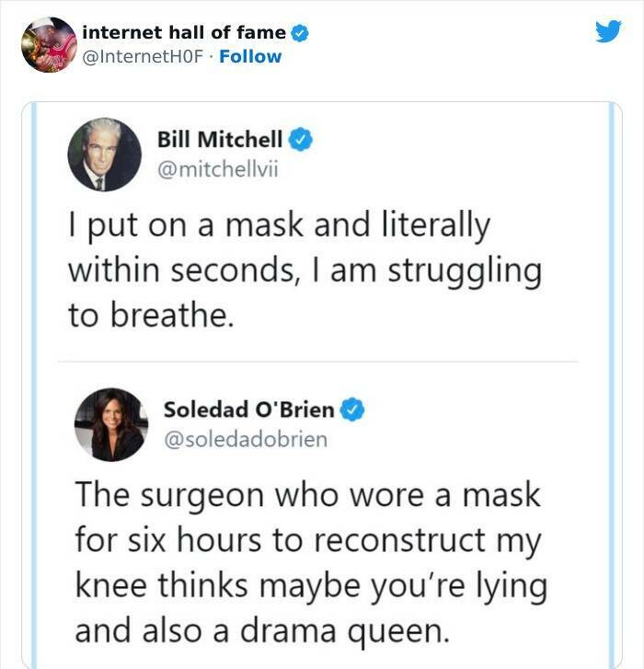644x669 pixels.
Task: Open Bill Mitchell's profile photo
Action: 104,155
